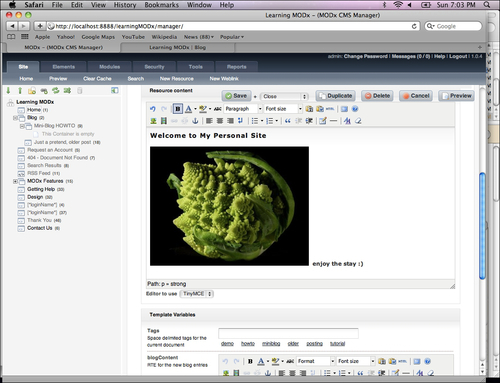Open the Reports tab
The height and width of the screenshot is (383, 500).
pyautogui.click(x=237, y=67)
